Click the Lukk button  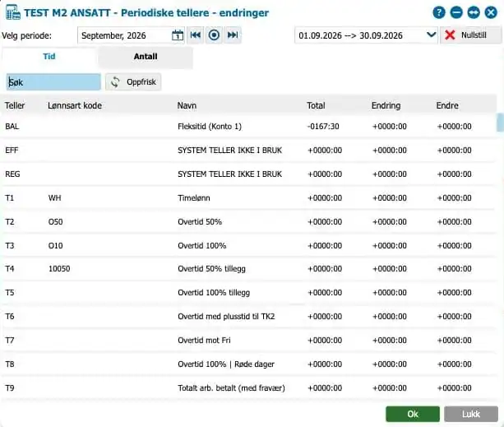pyautogui.click(x=471, y=414)
